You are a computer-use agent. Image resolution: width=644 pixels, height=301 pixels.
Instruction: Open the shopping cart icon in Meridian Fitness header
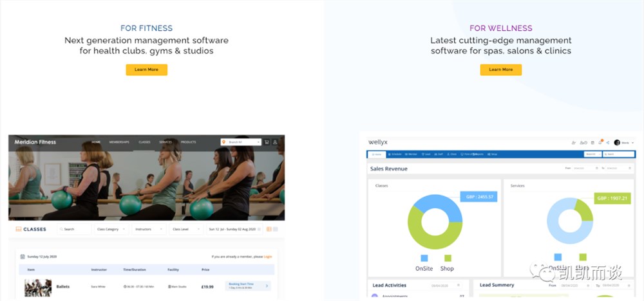coord(267,142)
